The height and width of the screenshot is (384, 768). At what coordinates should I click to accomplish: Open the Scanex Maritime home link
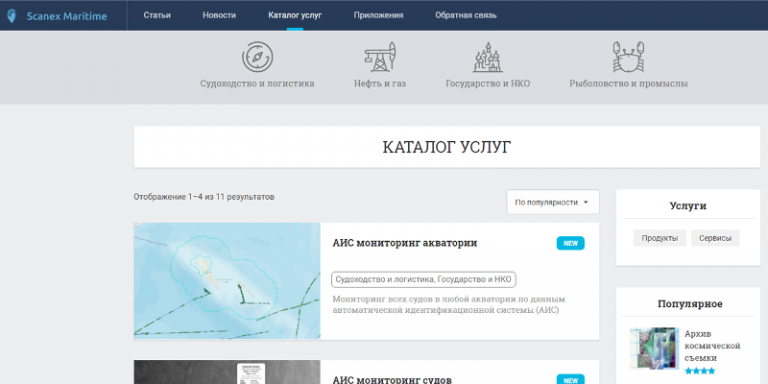pyautogui.click(x=67, y=16)
